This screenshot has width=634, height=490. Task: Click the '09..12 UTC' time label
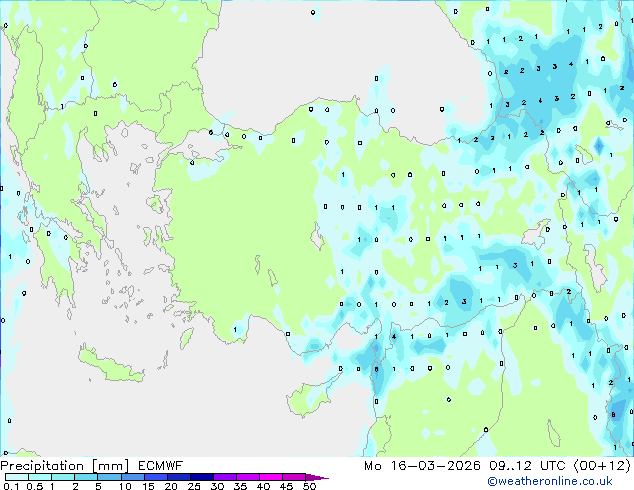[x=527, y=466]
